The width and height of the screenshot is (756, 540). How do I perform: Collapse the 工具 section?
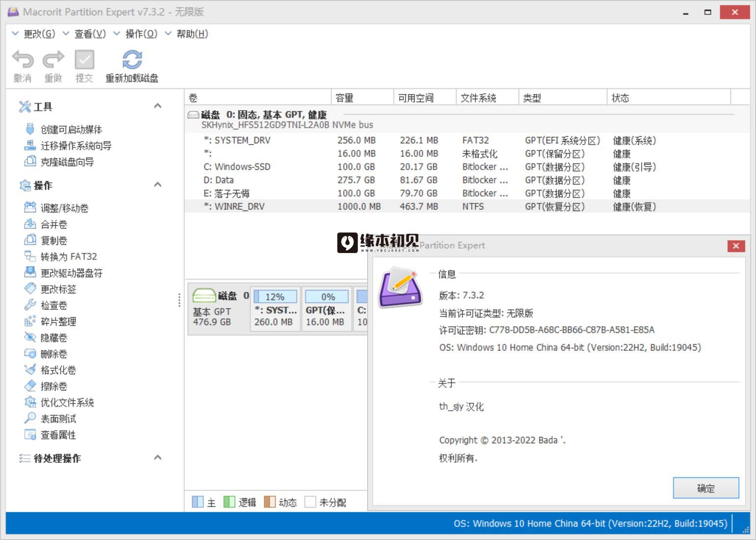(157, 106)
